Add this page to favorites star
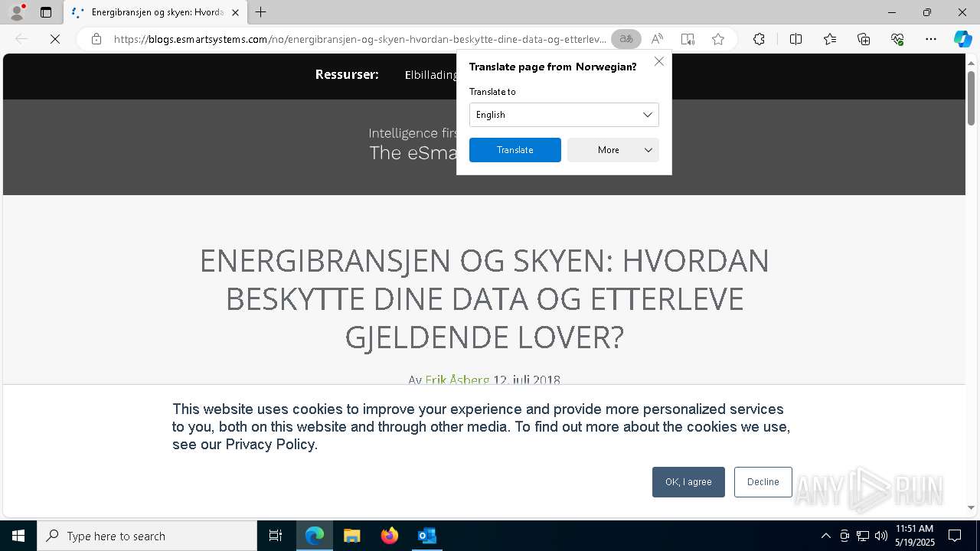980x551 pixels. [718, 39]
